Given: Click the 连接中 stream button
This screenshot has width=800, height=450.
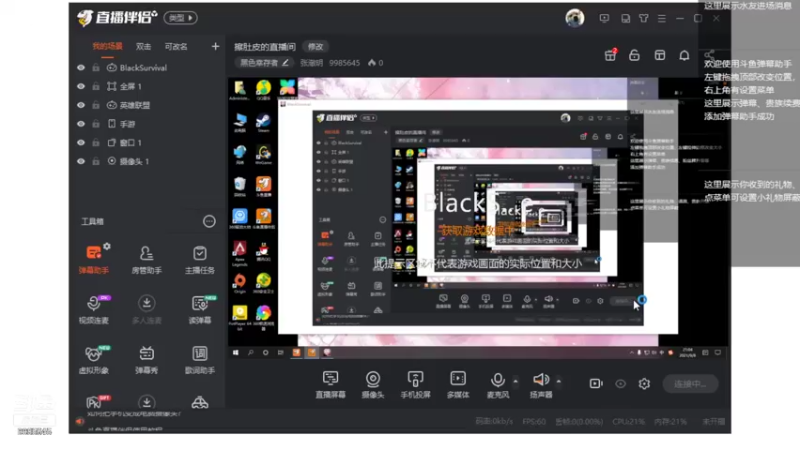Looking at the screenshot, I should [690, 384].
